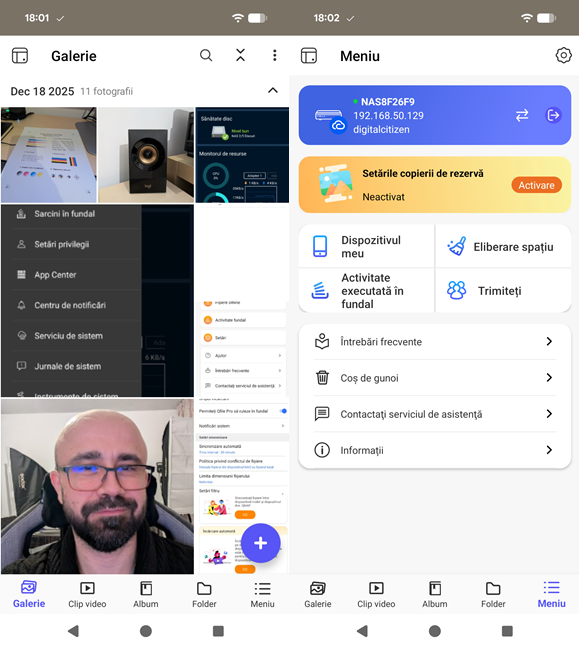
Task: Select Galerie tab in right screen bottom bar
Action: [318, 594]
